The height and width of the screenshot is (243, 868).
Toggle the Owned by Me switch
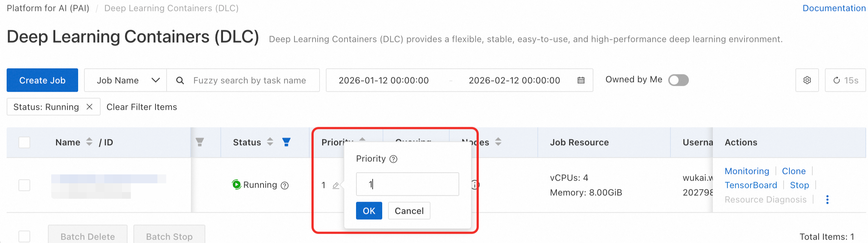click(678, 80)
